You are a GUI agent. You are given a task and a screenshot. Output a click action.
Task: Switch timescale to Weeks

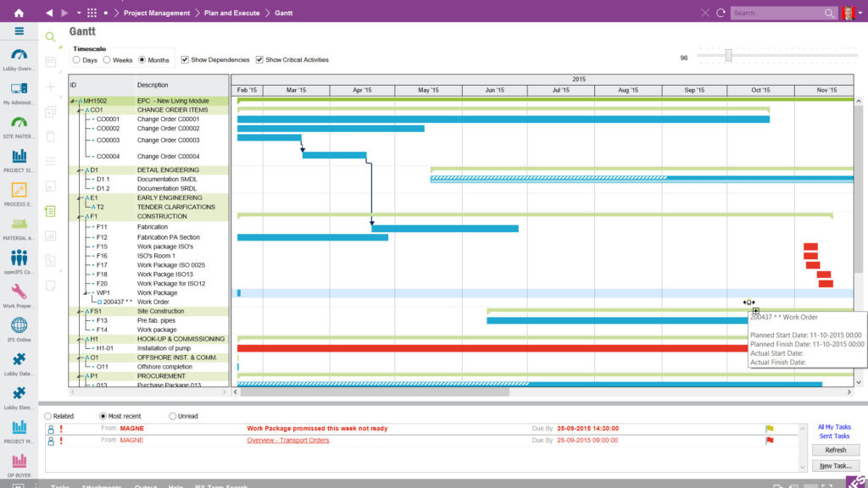click(x=105, y=59)
